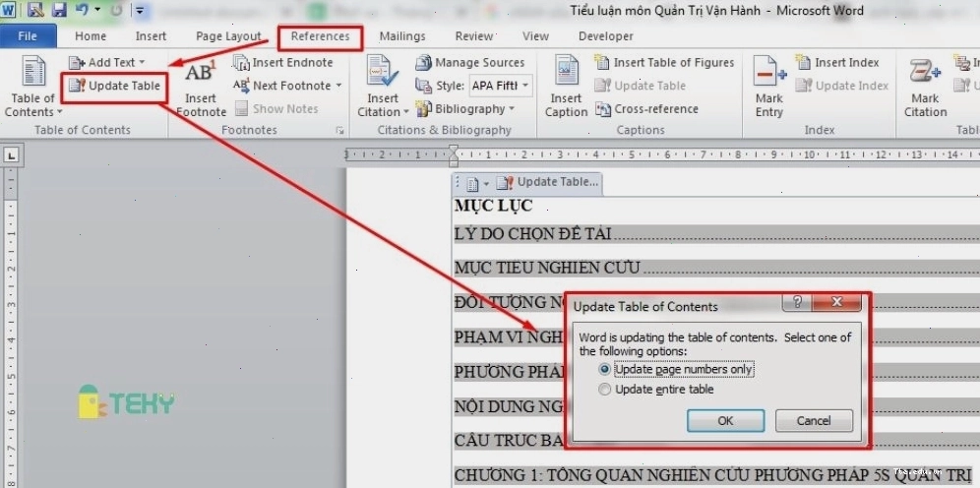980x488 pixels.
Task: Click the grayed Show Notes command
Action: [276, 109]
